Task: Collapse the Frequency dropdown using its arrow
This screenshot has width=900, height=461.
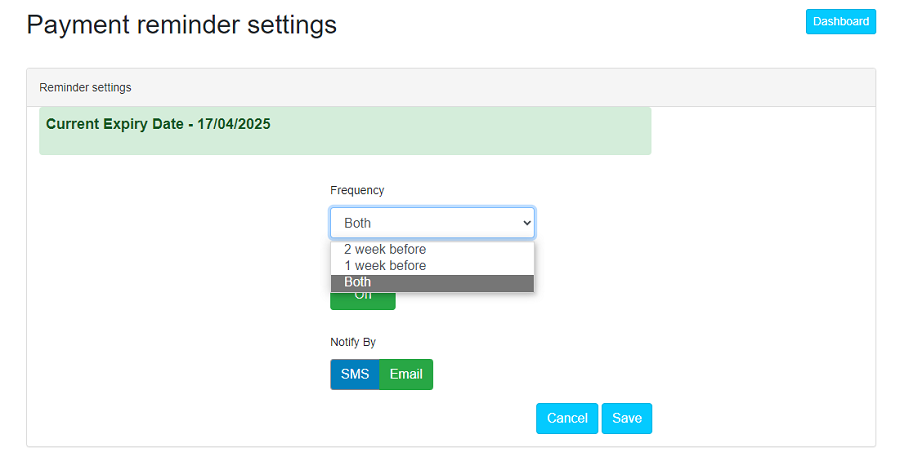Action: (527, 223)
